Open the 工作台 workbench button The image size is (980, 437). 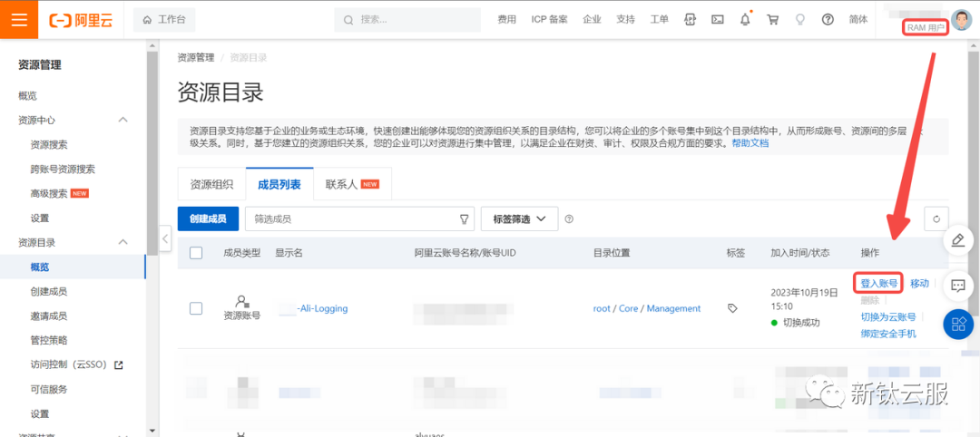(x=164, y=20)
